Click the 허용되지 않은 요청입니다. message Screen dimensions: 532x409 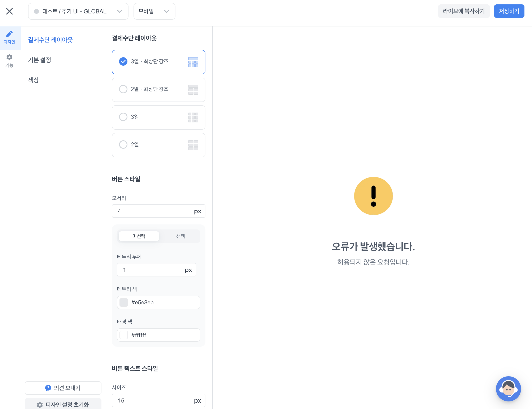(373, 262)
